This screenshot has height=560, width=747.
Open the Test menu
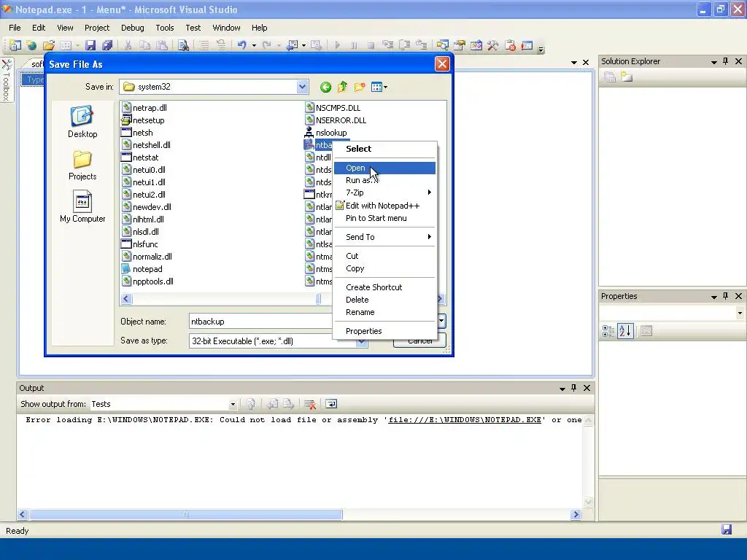tap(193, 28)
